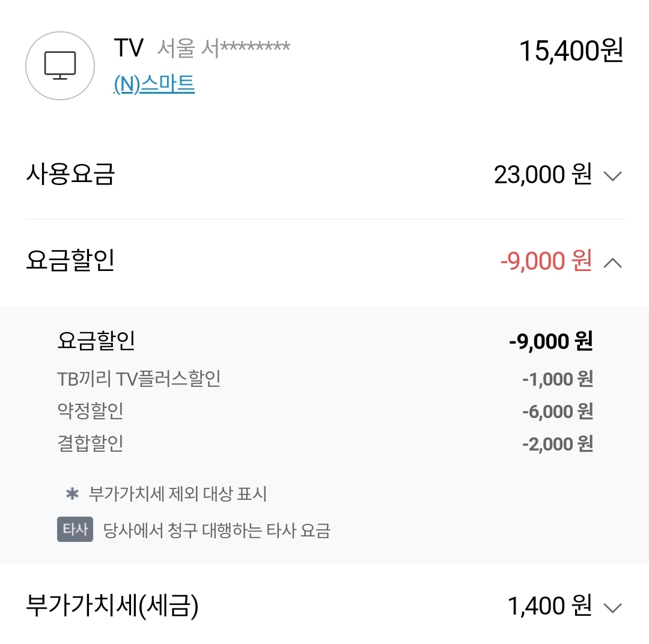Expand the 부가가치세(세금) chevron
649x644 pixels.
tap(612, 607)
